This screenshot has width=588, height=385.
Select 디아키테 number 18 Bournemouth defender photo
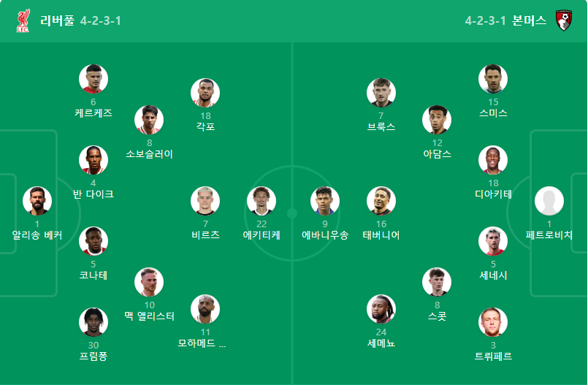click(493, 160)
